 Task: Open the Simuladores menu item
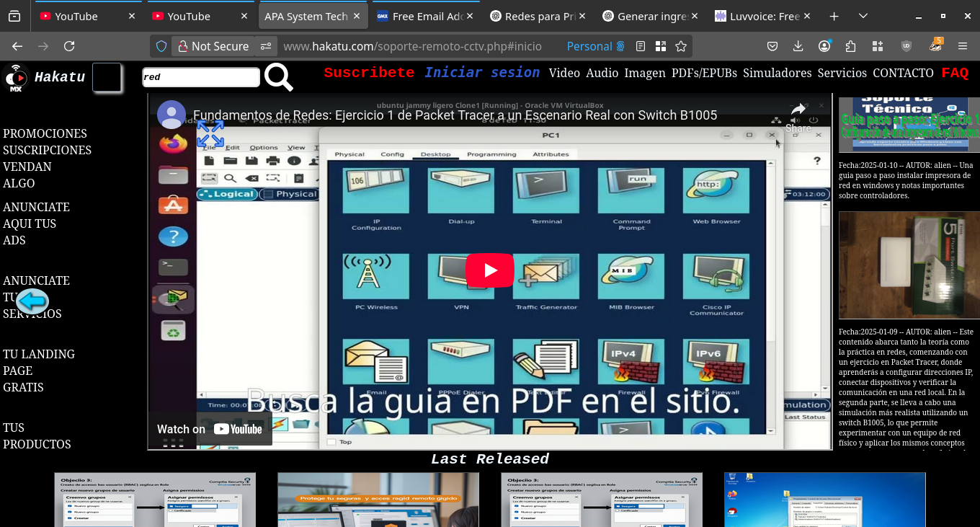click(x=777, y=73)
